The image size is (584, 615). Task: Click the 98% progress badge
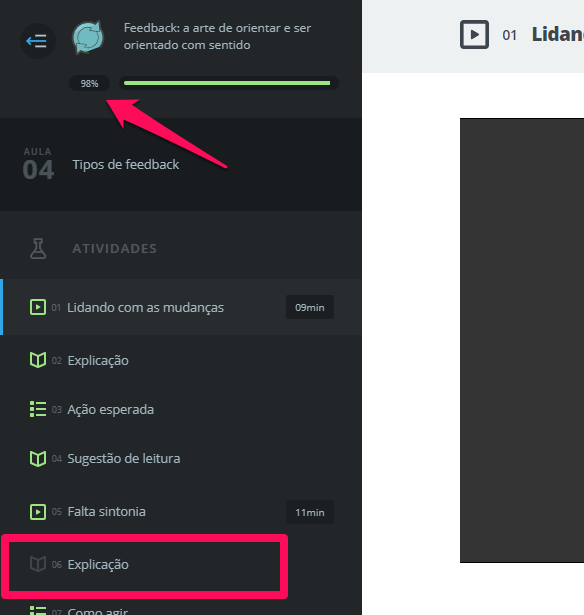coord(89,84)
